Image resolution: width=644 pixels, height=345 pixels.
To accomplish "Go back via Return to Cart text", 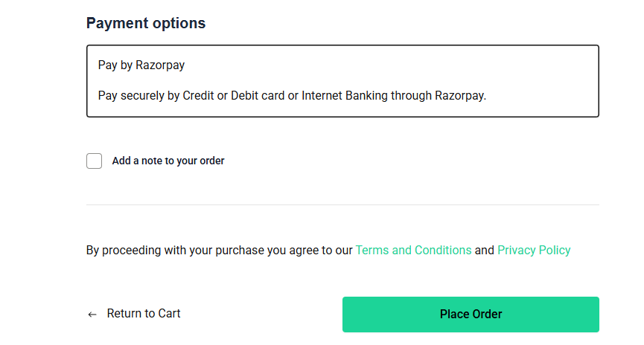I will 143,314.
